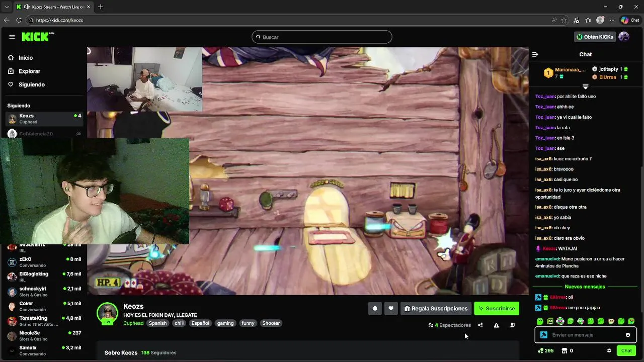Share the stream via share icon
The height and width of the screenshot is (362, 644).
pos(480,325)
